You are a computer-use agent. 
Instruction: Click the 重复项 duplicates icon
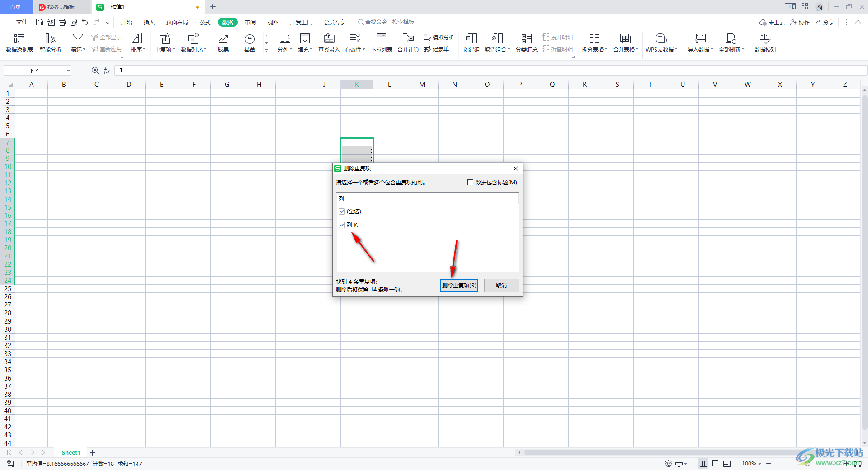pos(165,39)
